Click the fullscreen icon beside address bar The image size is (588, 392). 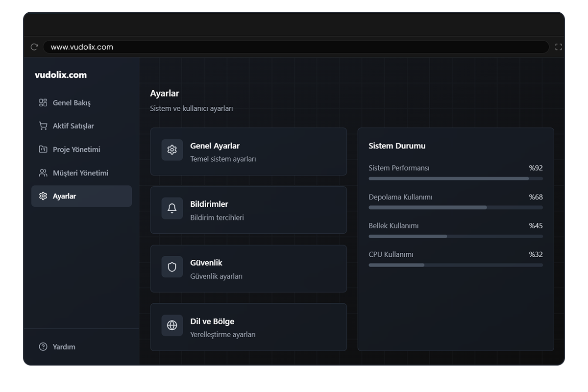coord(558,47)
